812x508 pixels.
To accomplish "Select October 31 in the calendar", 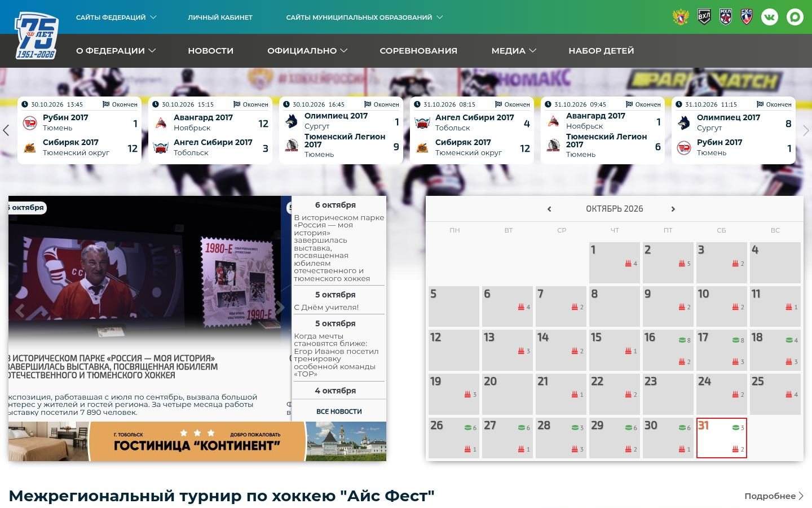I will [722, 438].
